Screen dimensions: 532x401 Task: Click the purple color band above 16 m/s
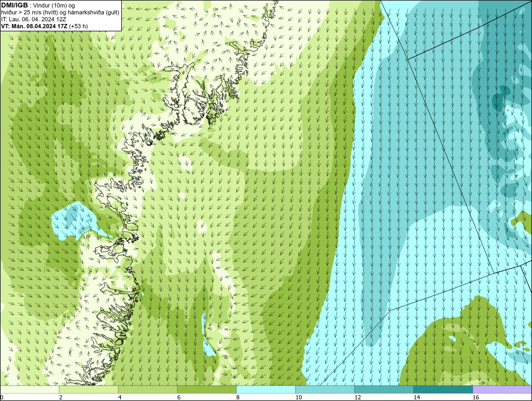(x=502, y=389)
